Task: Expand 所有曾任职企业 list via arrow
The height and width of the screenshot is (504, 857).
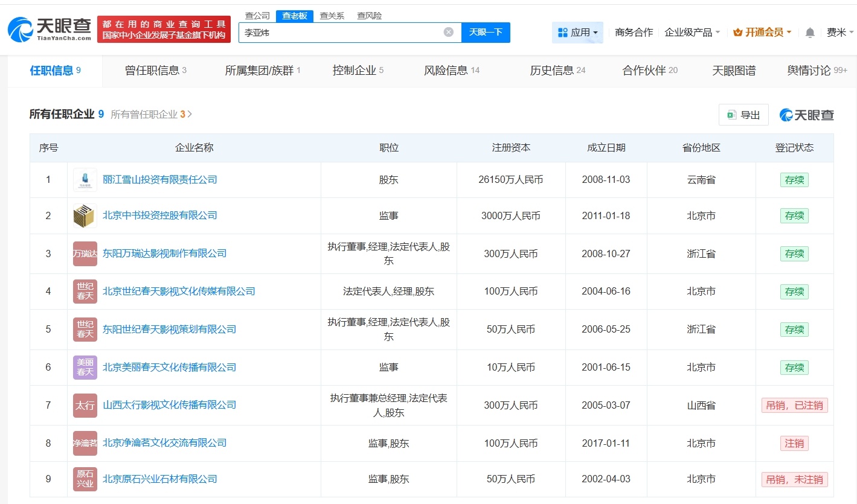Action: 190,114
